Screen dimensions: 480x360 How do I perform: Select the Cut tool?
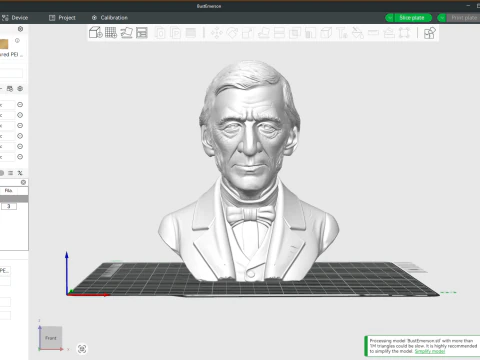(279, 33)
